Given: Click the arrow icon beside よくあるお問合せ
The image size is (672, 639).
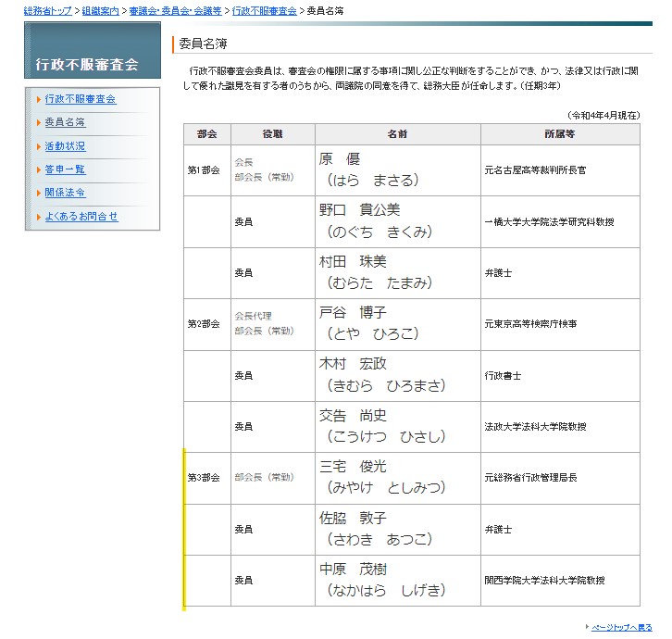Looking at the screenshot, I should 38,217.
